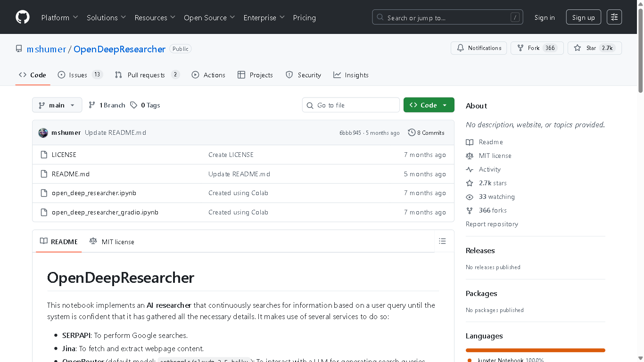The image size is (644, 362).
Task: Switch to the Code tab
Action: [x=33, y=75]
